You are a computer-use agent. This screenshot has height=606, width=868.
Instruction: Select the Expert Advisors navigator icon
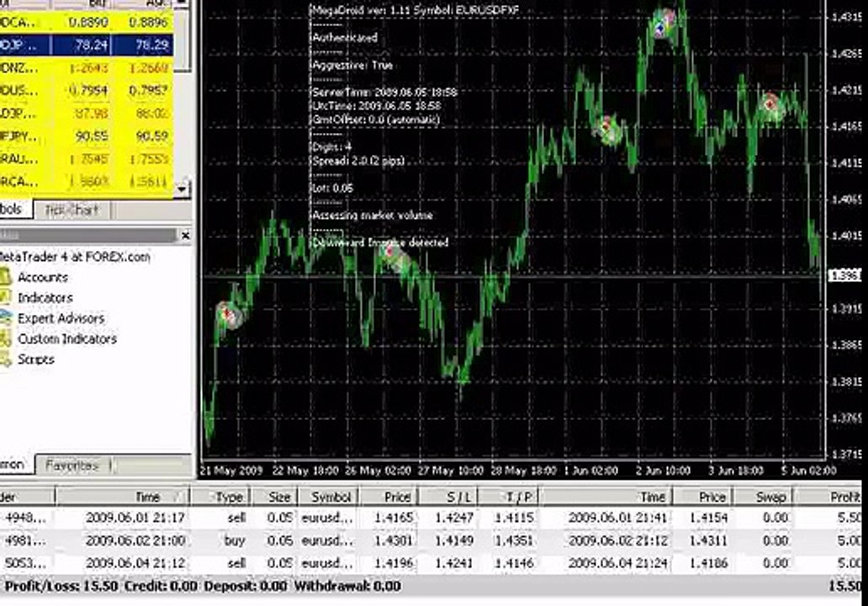click(5, 318)
